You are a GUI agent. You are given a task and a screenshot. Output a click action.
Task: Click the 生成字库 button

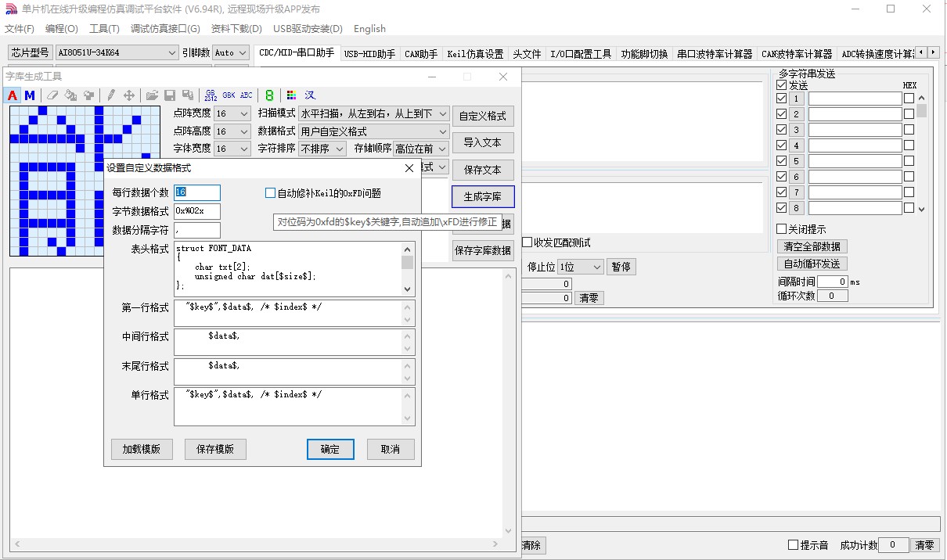tap(483, 196)
